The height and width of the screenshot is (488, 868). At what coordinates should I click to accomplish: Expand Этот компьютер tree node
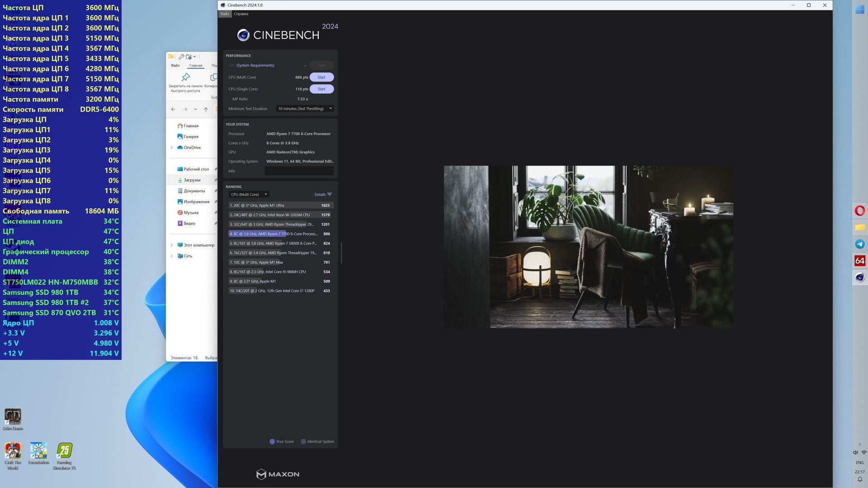pos(172,245)
